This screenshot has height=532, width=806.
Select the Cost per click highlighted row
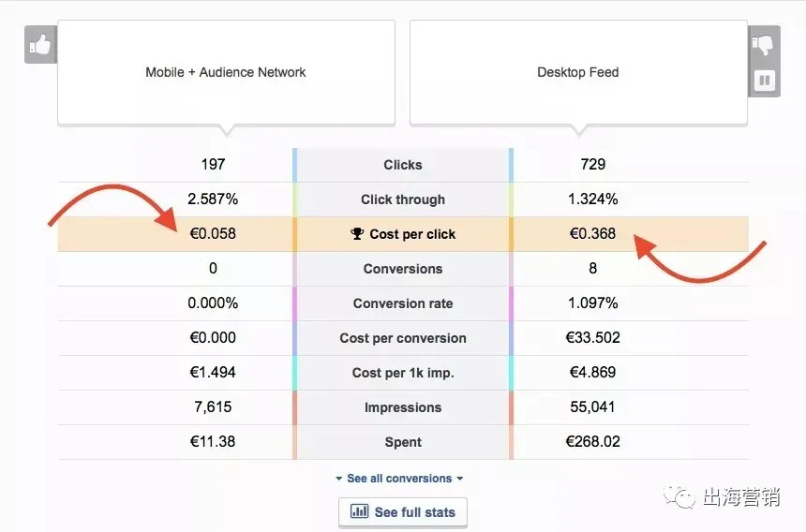403,234
